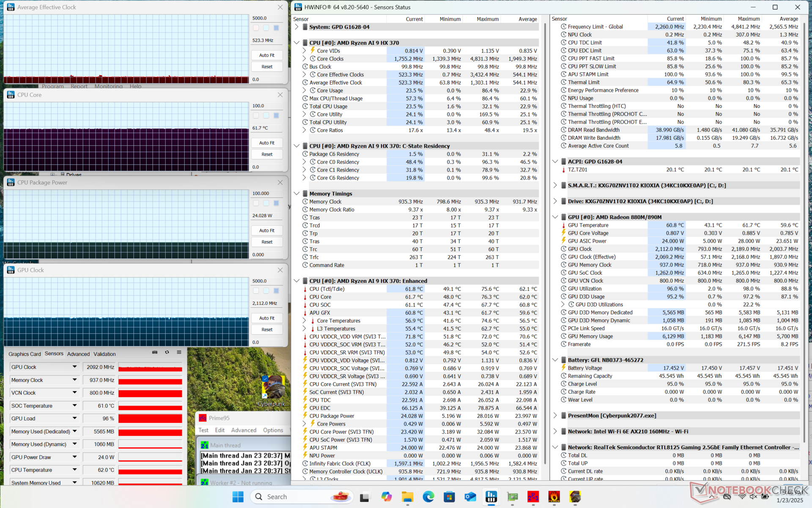Open Prime95 Options menu
This screenshot has width=812, height=508.
tap(273, 430)
